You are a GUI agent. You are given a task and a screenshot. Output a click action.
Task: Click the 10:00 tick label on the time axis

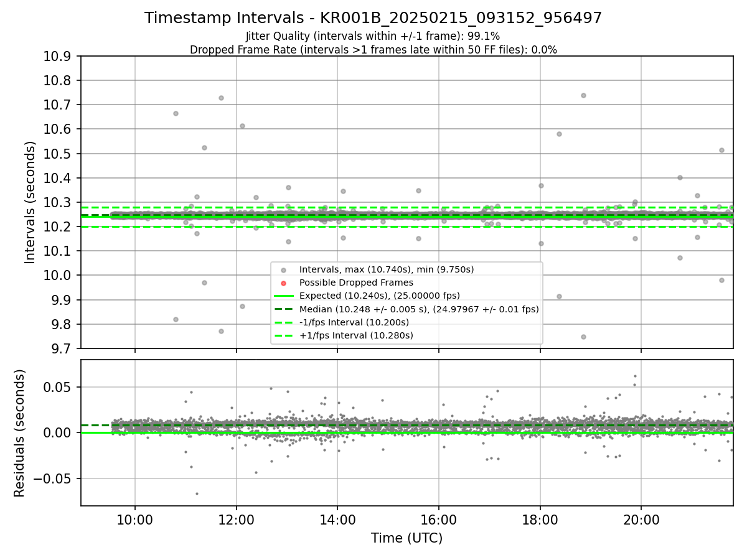tap(135, 520)
